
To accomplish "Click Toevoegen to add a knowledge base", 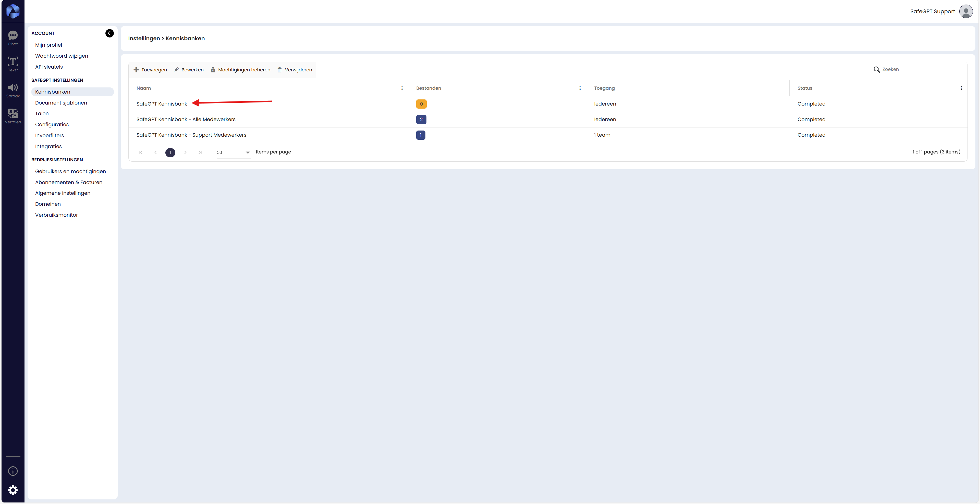I will coord(150,70).
